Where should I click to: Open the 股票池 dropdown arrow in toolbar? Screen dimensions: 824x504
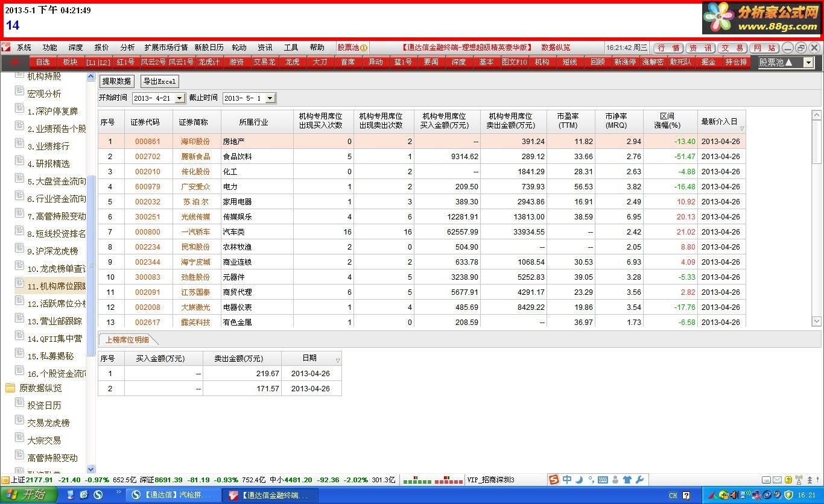point(808,62)
